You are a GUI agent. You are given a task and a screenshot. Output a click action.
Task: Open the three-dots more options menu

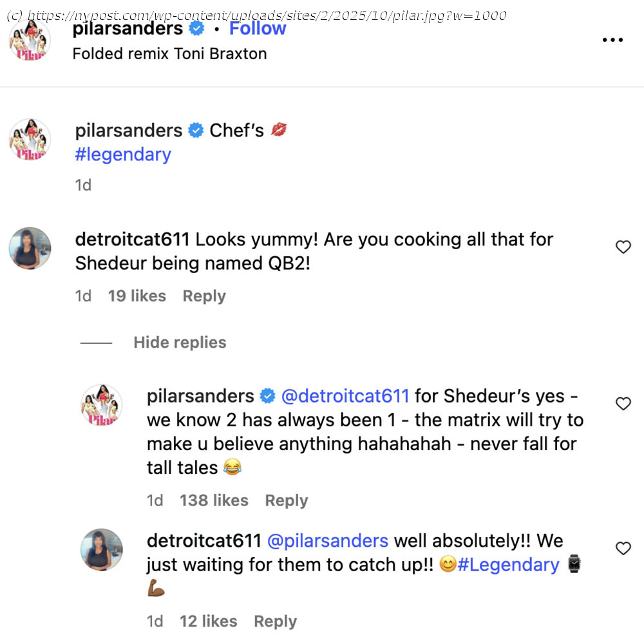tap(612, 40)
